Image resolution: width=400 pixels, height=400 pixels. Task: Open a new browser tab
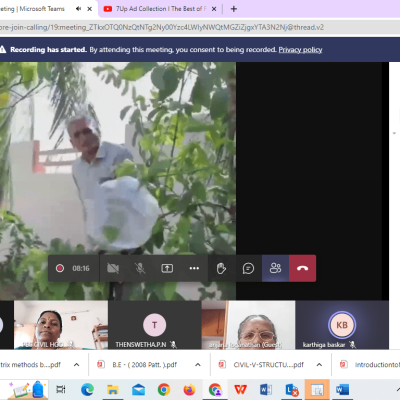(234, 9)
